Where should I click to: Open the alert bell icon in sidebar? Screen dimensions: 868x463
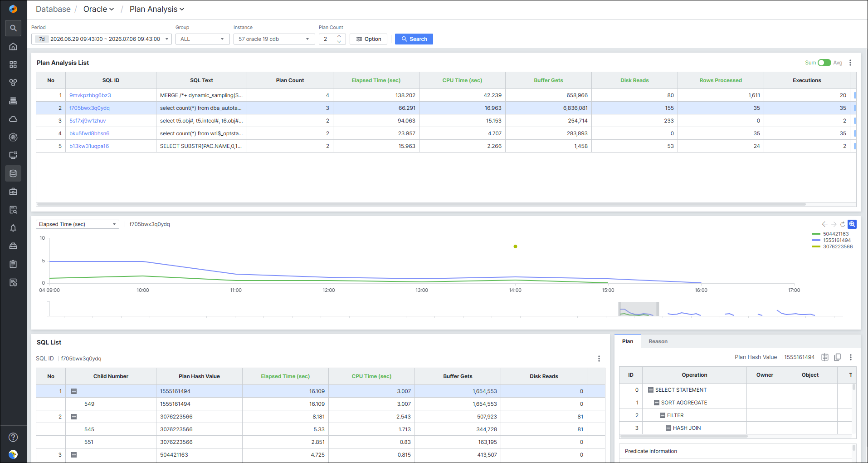[x=13, y=228]
